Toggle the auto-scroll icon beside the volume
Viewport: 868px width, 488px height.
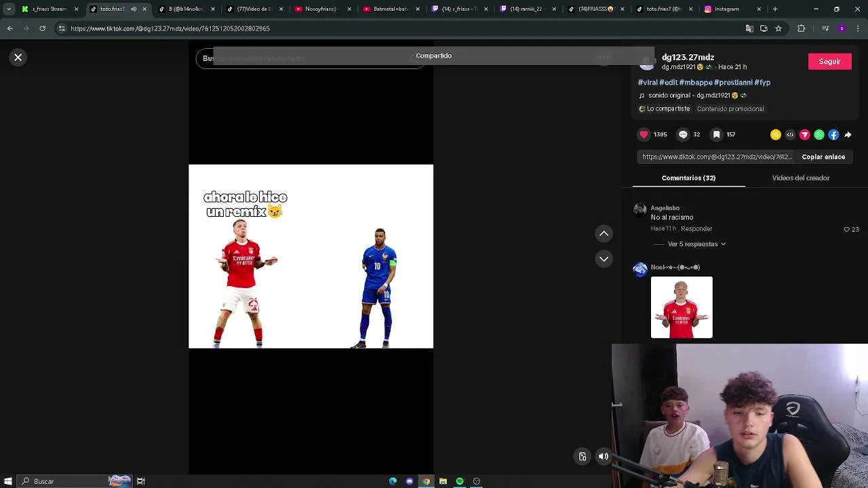pos(583,457)
